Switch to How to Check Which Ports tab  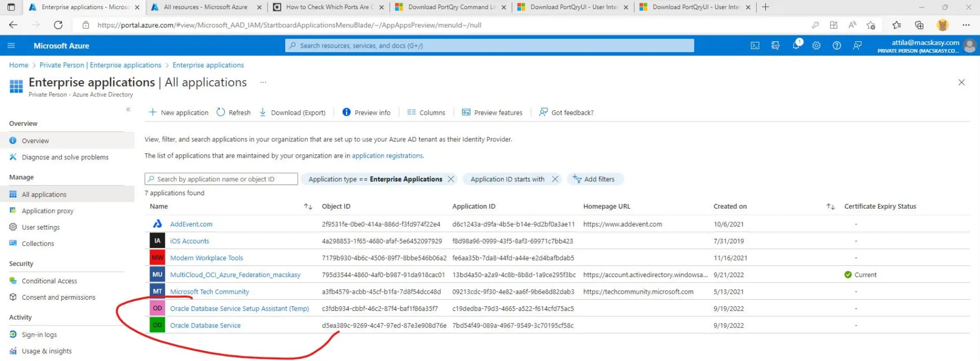tap(328, 7)
